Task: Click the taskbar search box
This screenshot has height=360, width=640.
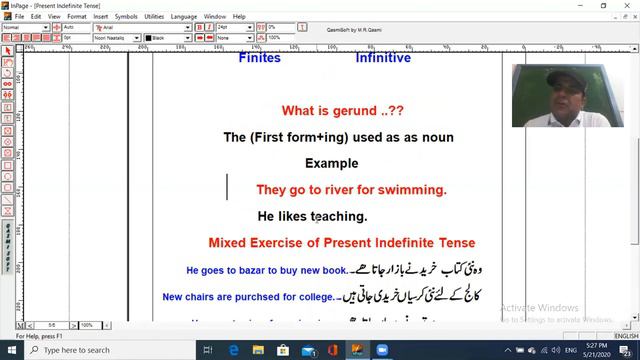Action: pyautogui.click(x=110, y=350)
